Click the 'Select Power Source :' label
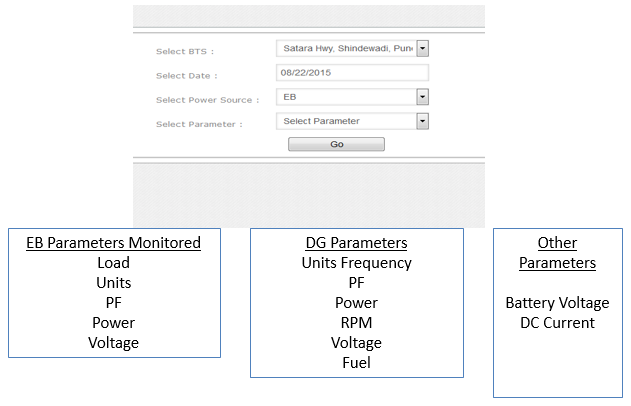This screenshot has height=406, width=631. pos(207,100)
